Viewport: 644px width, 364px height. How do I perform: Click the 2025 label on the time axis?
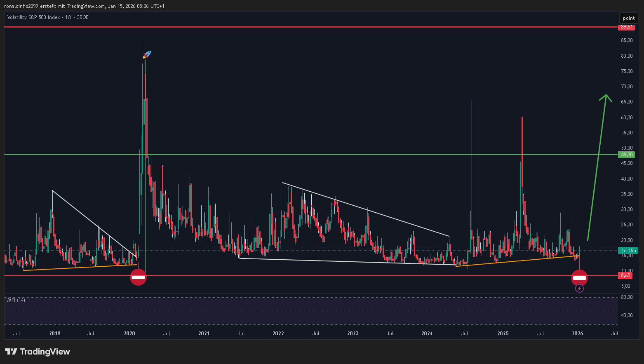tap(503, 333)
